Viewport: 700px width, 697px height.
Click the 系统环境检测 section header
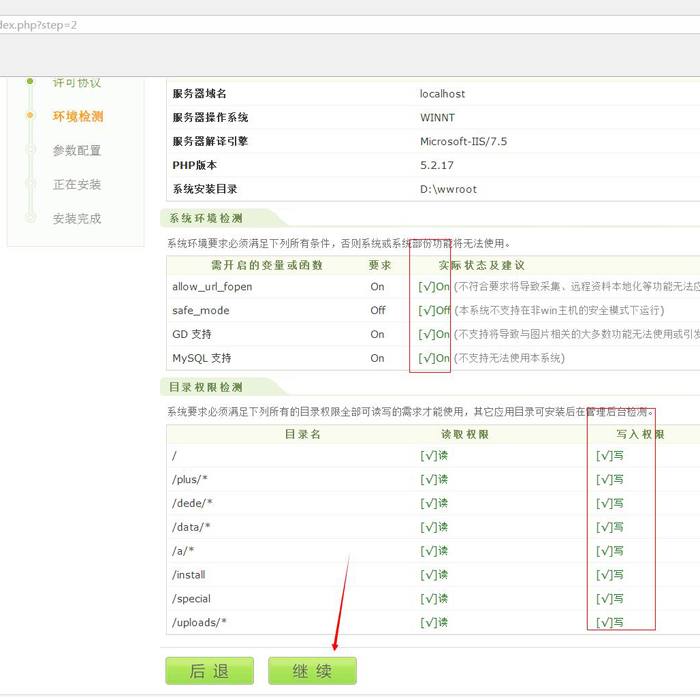coord(206,219)
